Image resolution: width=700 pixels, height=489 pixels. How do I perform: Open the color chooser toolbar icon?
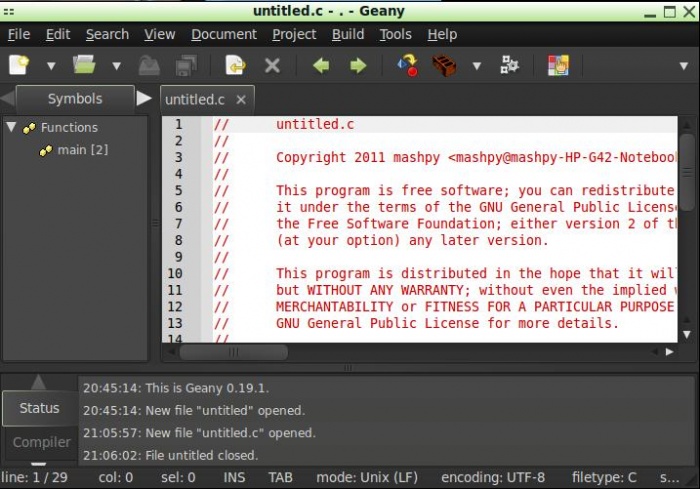[558, 66]
